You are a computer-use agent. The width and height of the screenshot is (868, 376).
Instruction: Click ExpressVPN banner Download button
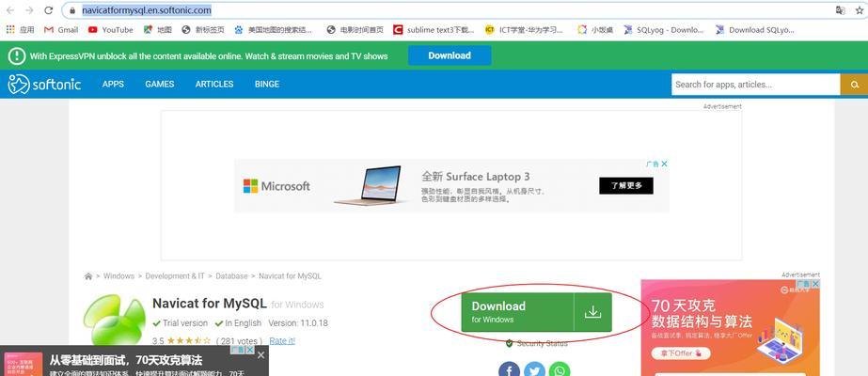pos(450,55)
